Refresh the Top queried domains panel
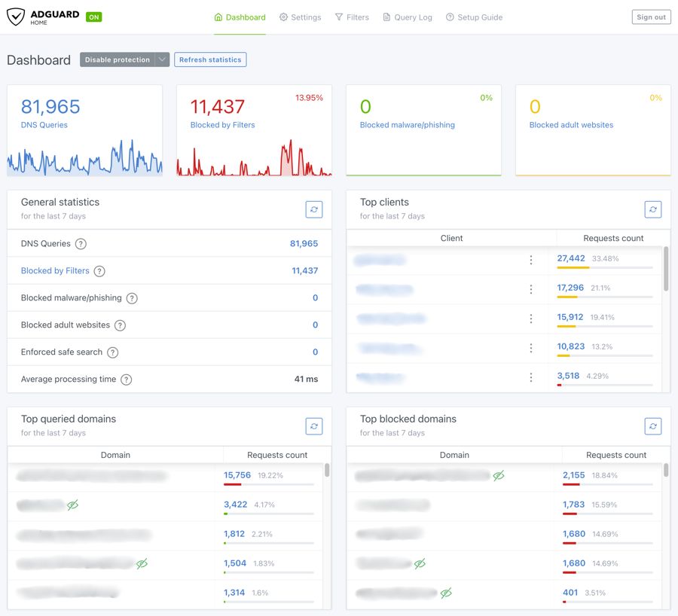Screen dimensions: 678x616 click(x=314, y=426)
